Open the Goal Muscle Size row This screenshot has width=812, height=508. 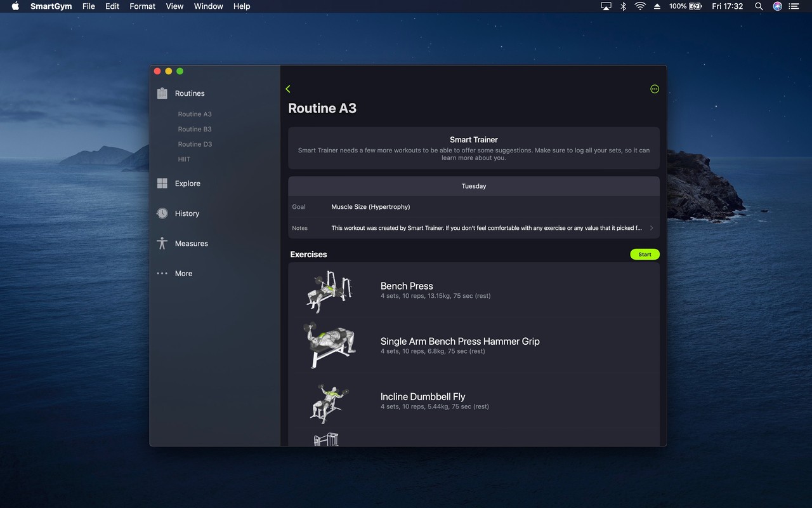click(x=474, y=207)
